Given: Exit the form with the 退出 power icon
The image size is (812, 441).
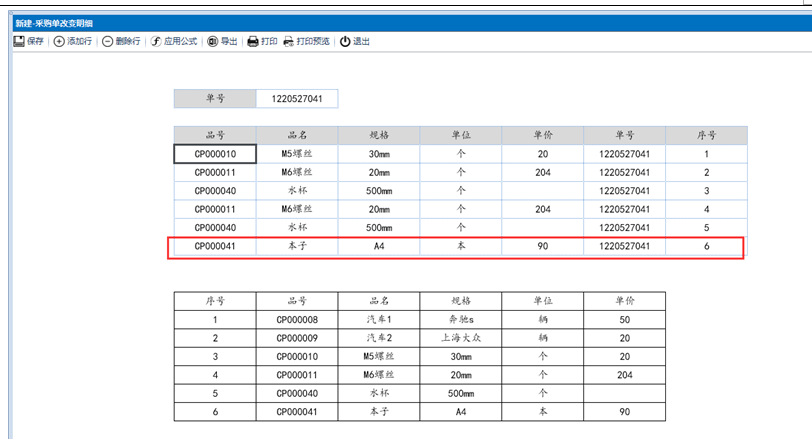Looking at the screenshot, I should pos(345,41).
